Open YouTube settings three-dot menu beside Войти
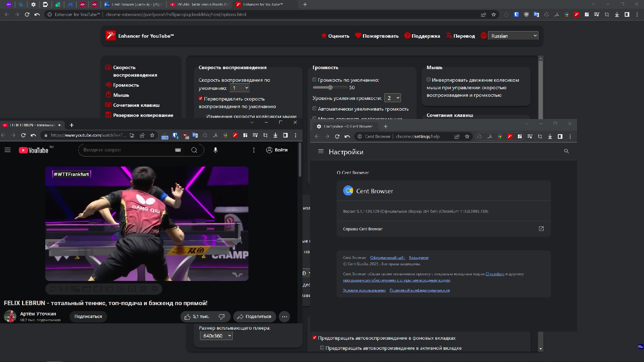The image size is (644, 362). coord(254,150)
